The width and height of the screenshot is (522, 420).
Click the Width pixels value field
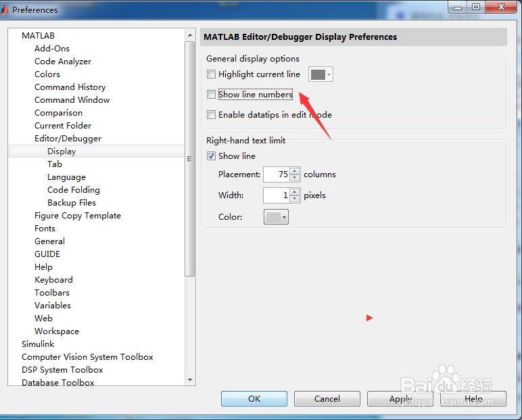coord(277,195)
